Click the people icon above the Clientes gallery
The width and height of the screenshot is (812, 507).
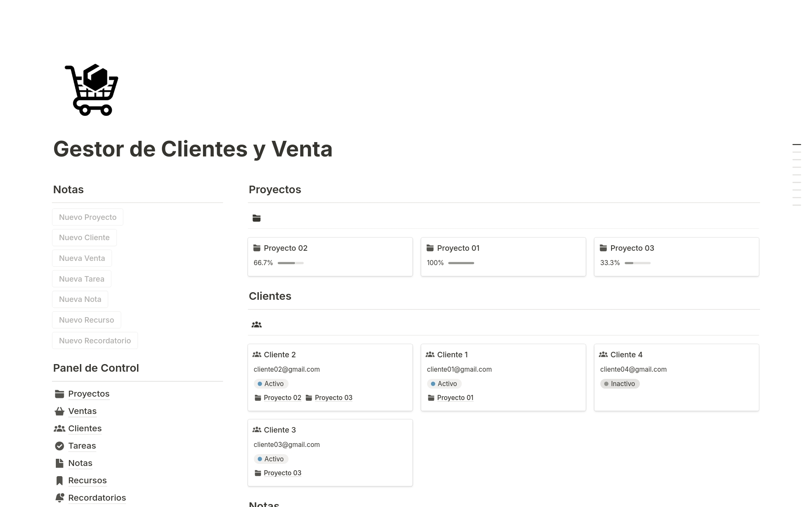tap(257, 324)
